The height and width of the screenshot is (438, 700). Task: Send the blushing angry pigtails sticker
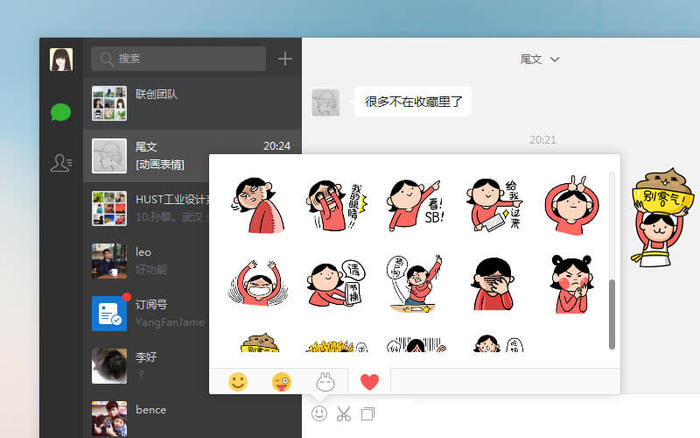tap(572, 284)
